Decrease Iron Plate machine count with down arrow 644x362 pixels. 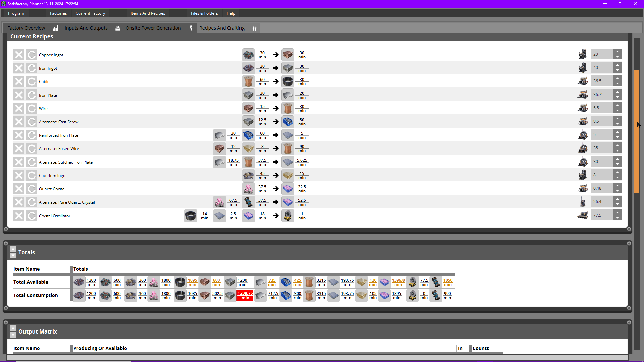[618, 97]
